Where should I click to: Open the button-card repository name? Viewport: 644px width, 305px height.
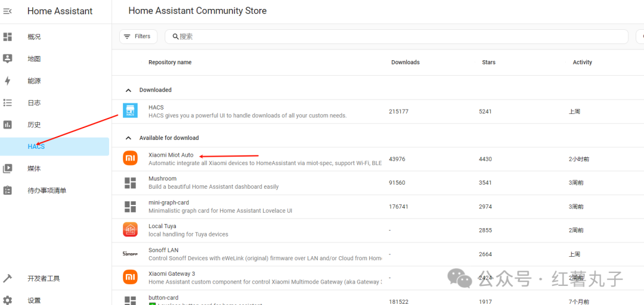pos(163,298)
